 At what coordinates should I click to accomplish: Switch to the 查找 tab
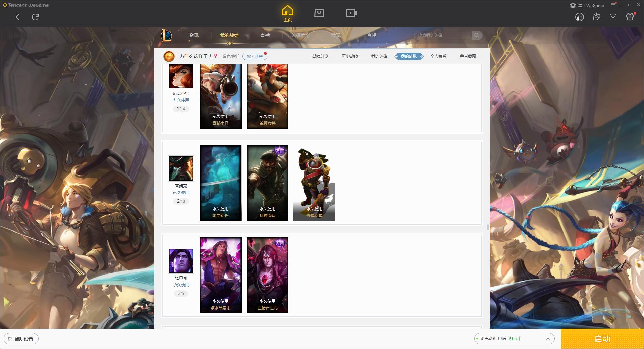(x=372, y=35)
